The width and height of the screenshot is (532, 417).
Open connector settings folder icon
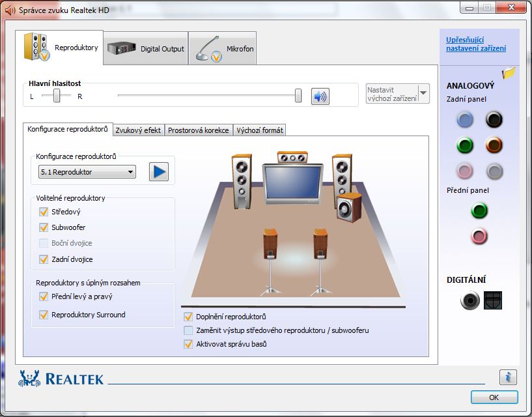tap(509, 73)
